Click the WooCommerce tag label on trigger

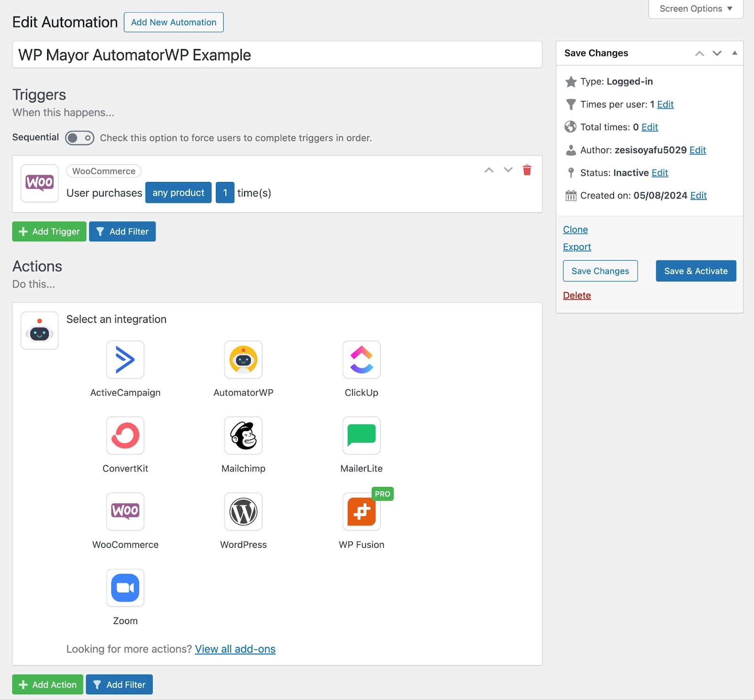tap(104, 171)
